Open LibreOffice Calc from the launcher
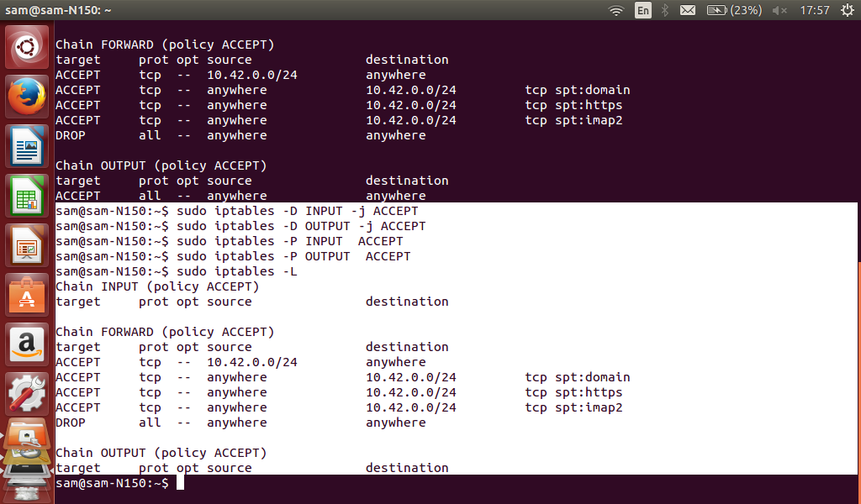Image resolution: width=861 pixels, height=504 pixels. [x=27, y=196]
